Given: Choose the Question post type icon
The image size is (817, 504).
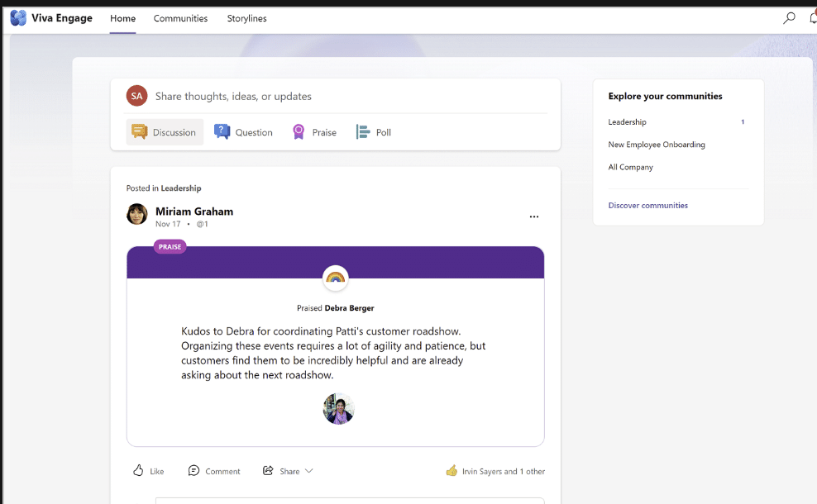Looking at the screenshot, I should (222, 131).
